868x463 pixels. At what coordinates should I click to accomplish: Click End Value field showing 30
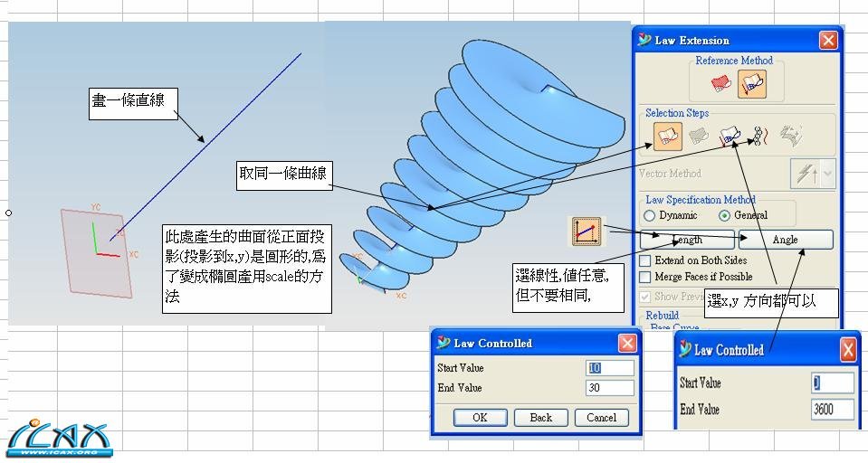pyautogui.click(x=610, y=388)
